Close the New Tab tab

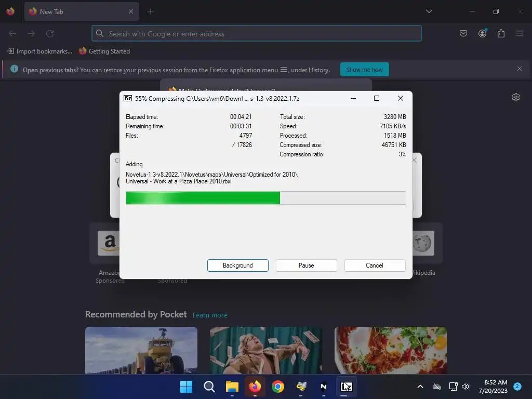pyautogui.click(x=131, y=11)
